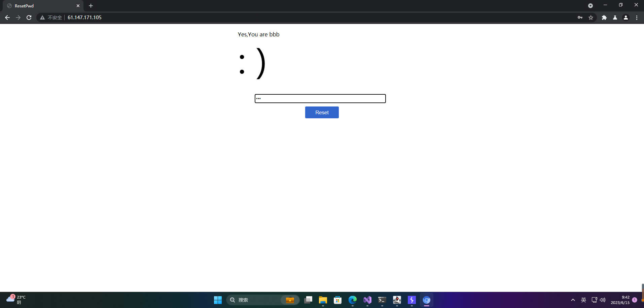The height and width of the screenshot is (308, 644).
Task: Expand the system tray hidden icons chevron
Action: 573,300
